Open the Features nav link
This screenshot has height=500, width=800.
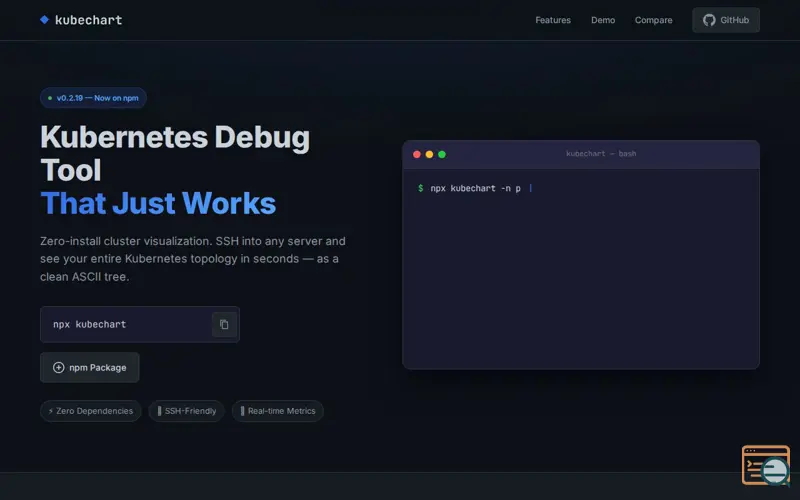(553, 20)
